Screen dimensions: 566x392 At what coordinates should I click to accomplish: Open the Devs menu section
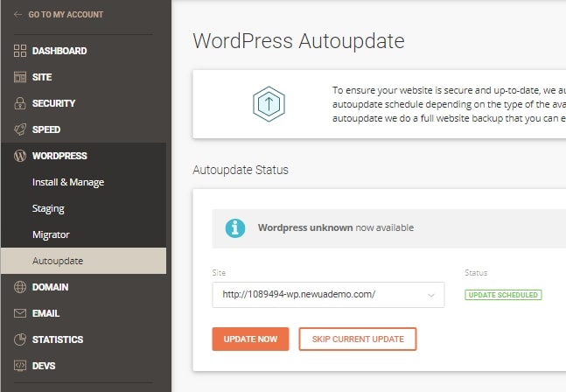(x=44, y=366)
